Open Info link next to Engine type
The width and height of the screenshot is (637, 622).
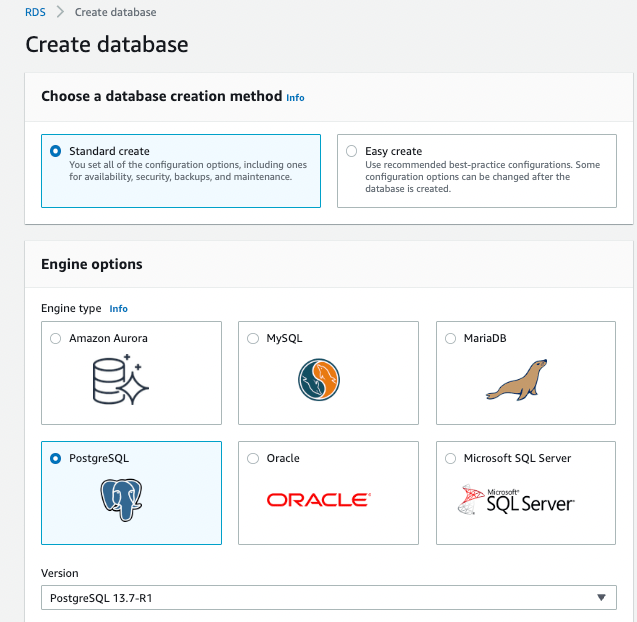pyautogui.click(x=119, y=309)
